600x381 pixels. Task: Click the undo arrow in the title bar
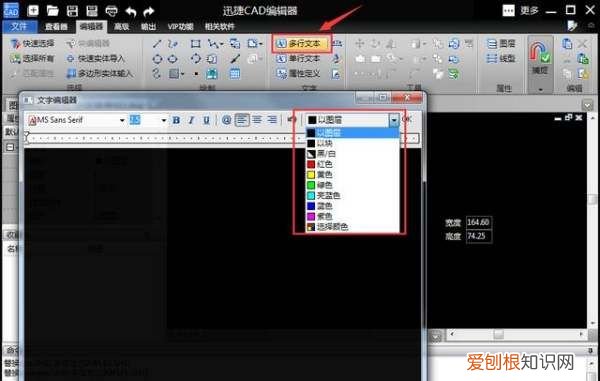[x=131, y=11]
